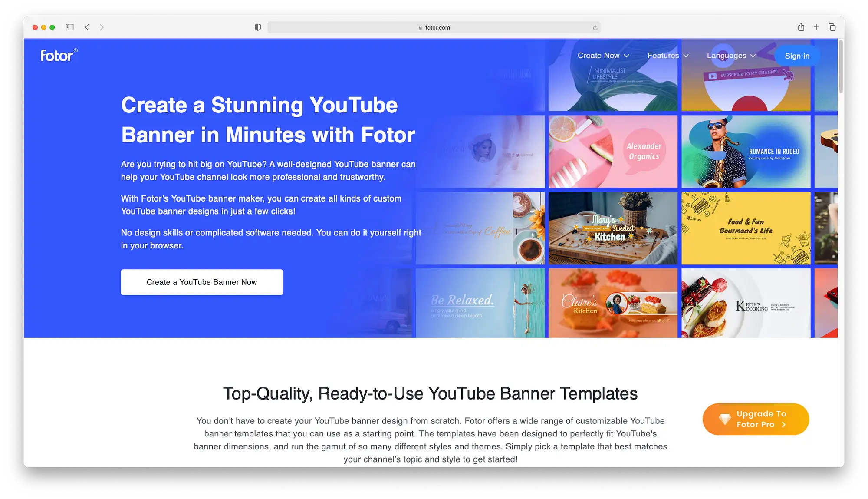This screenshot has height=499, width=868.
Task: Click the refresh/reload icon in address bar
Action: tap(595, 27)
